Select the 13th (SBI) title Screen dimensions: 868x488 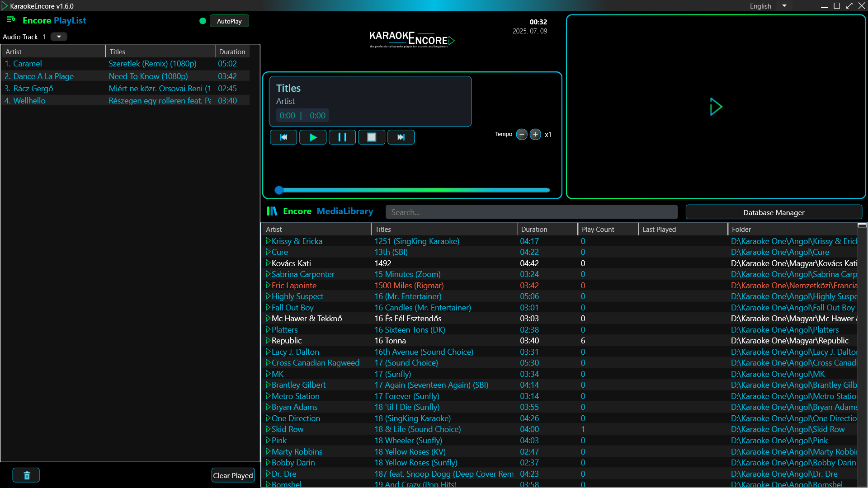coord(391,252)
